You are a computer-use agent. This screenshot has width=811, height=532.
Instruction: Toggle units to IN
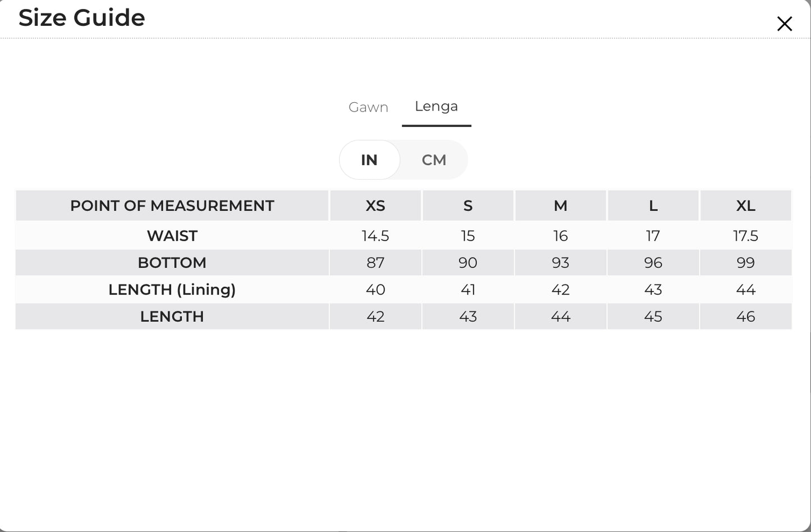(369, 160)
